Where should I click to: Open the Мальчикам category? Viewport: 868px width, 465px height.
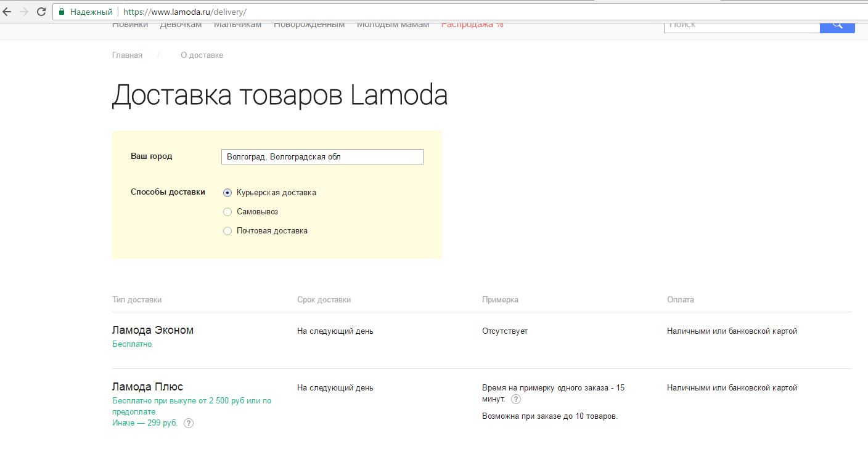(238, 25)
